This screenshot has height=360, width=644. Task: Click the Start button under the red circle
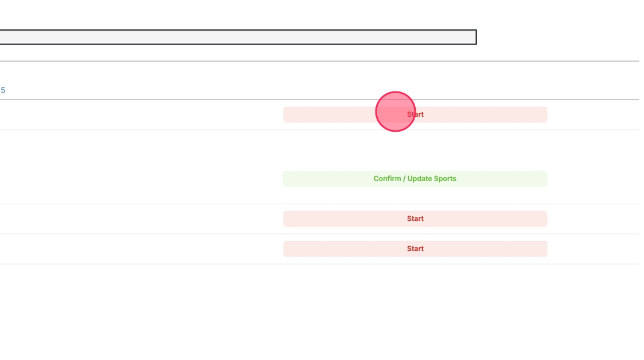(x=415, y=114)
